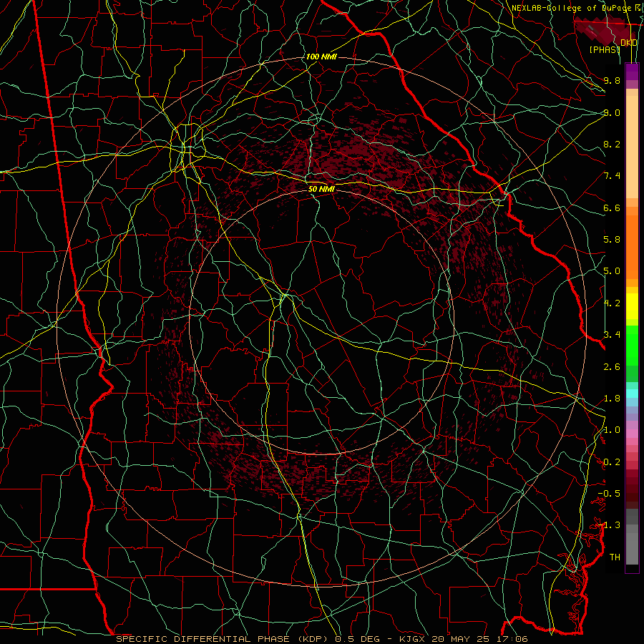Viewport: 644px width, 644px height.
Task: Click the 5.0 value on the color scale
Action: click(612, 271)
